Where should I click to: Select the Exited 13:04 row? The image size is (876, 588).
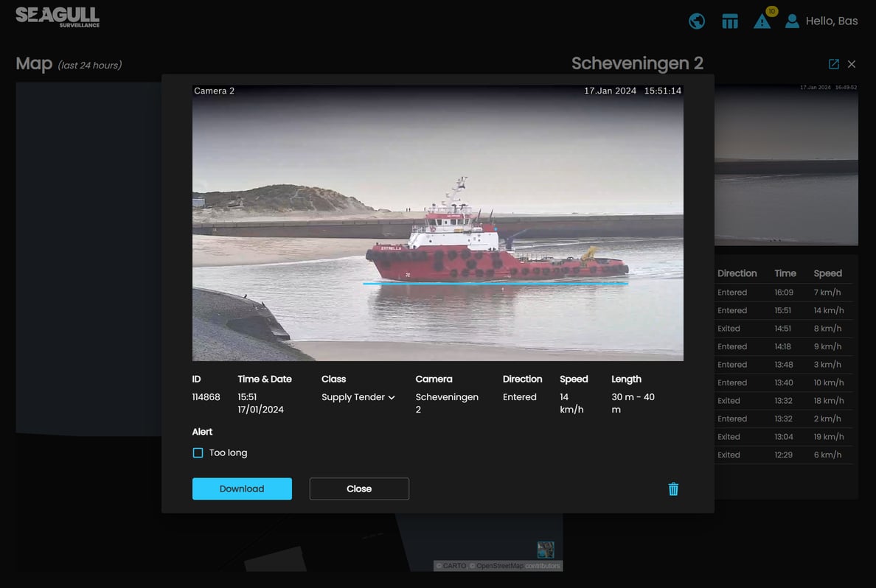784,437
